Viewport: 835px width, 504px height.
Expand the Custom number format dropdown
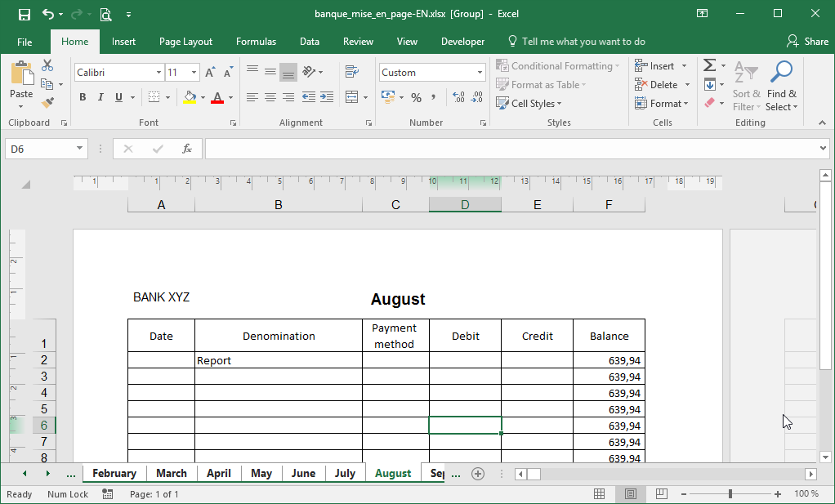click(x=480, y=73)
